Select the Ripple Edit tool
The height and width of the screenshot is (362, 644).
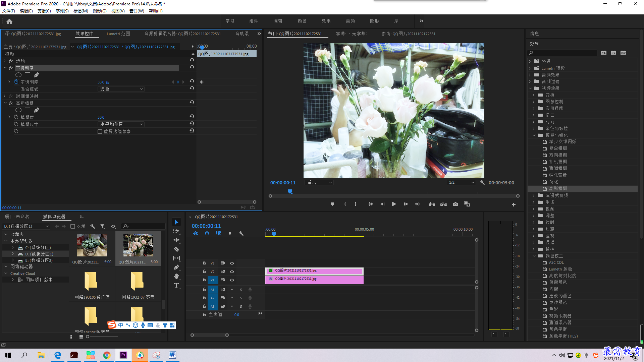coord(176,240)
